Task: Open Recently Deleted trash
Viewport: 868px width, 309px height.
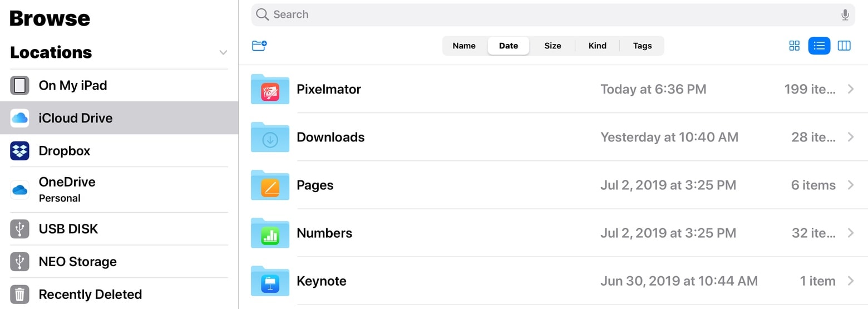Action: 90,294
